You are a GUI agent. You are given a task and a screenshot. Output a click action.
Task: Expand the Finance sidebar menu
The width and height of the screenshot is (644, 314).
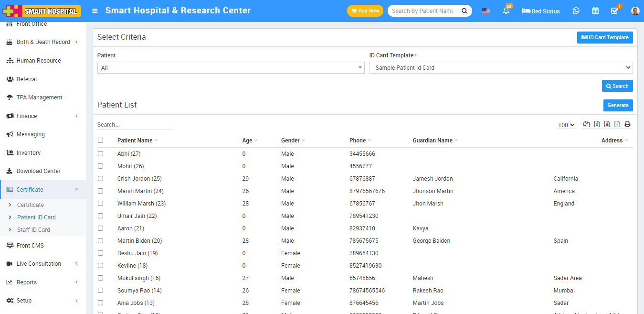pyautogui.click(x=42, y=116)
